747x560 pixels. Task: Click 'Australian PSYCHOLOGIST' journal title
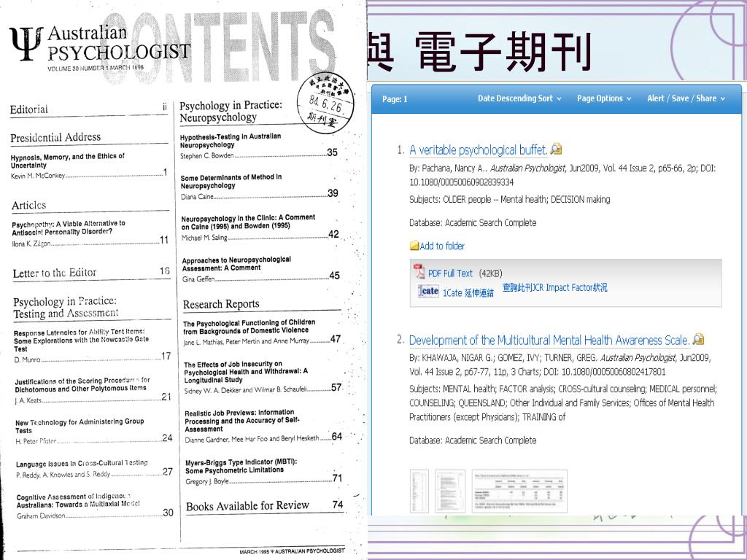tap(119, 44)
